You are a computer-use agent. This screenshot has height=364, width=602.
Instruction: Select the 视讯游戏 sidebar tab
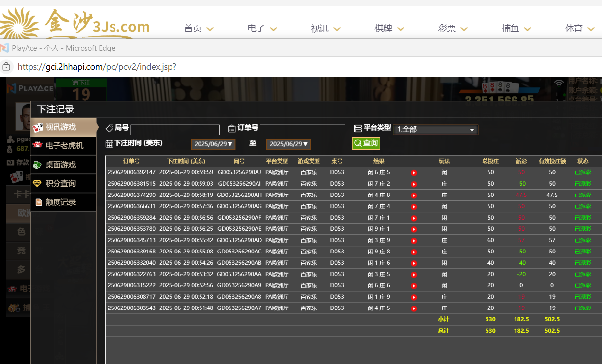pyautogui.click(x=63, y=127)
